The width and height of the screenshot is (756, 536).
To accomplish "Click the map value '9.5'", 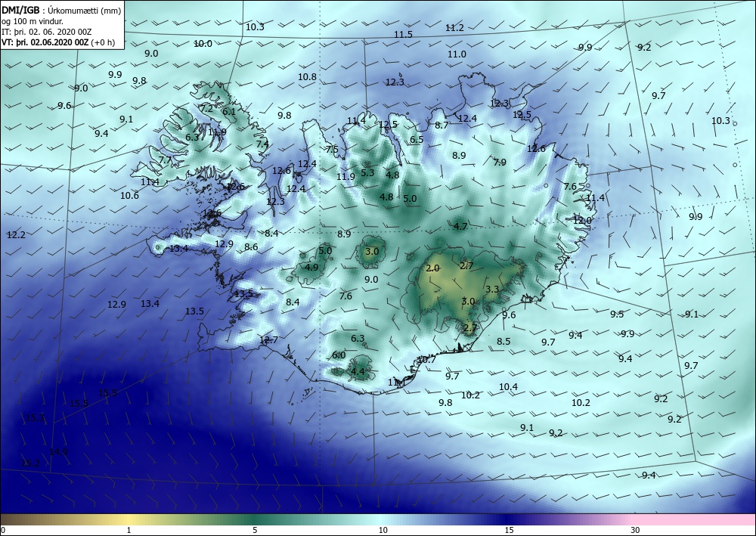I will [617, 314].
